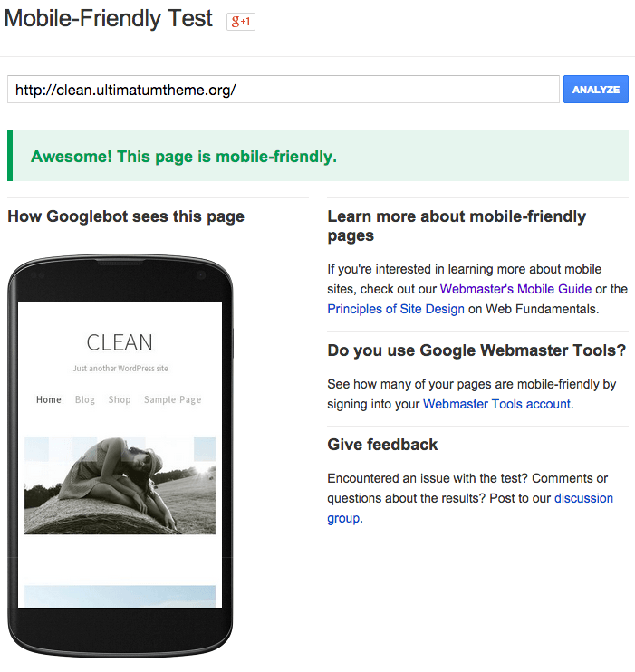The height and width of the screenshot is (672, 635).
Task: Click the 'Just another WordPress site' tagline
Action: click(120, 368)
